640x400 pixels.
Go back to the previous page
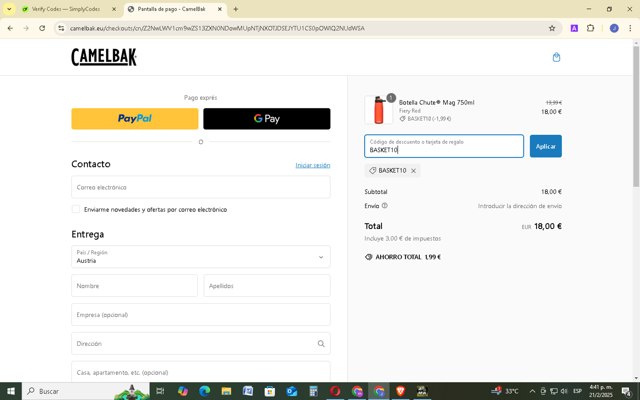(x=10, y=28)
